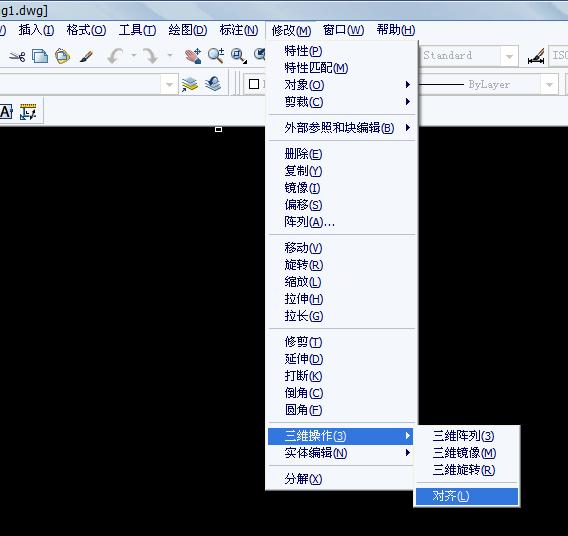This screenshot has width=568, height=536.
Task: Click the Redo arrow icon
Action: click(x=150, y=56)
